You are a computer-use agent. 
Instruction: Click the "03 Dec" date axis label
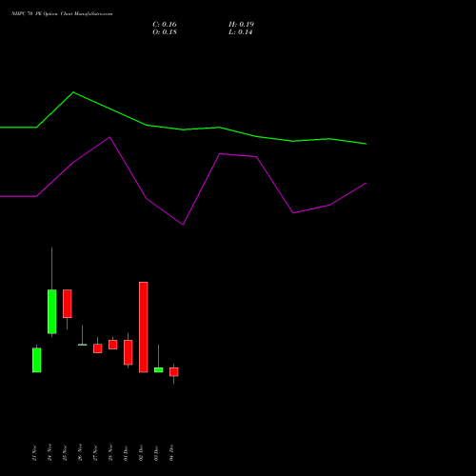point(156,453)
